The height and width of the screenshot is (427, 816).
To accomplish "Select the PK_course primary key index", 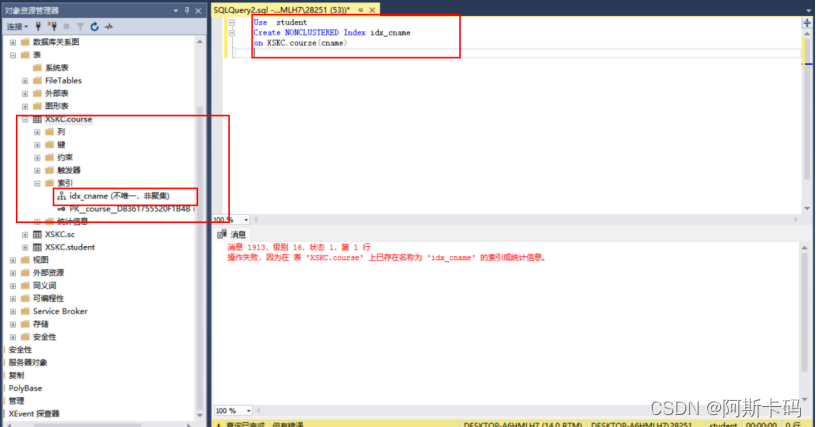I will 132,209.
